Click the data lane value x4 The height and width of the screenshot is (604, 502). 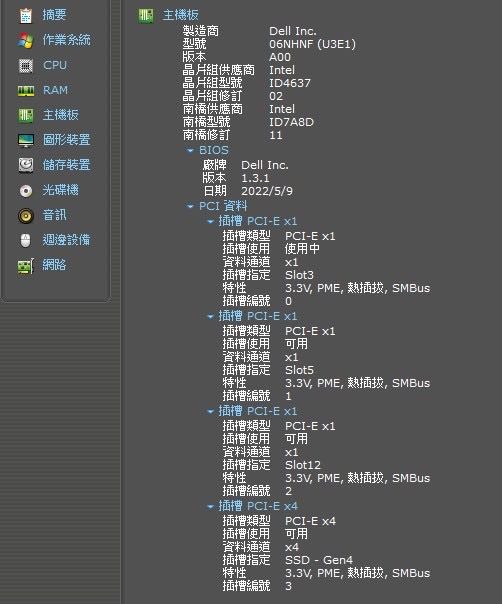(292, 547)
